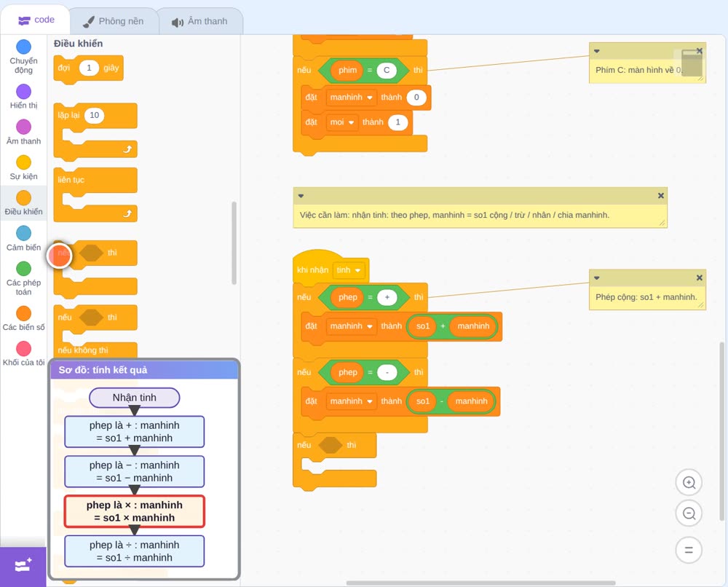Click the repeat count 10 field

[x=94, y=115]
